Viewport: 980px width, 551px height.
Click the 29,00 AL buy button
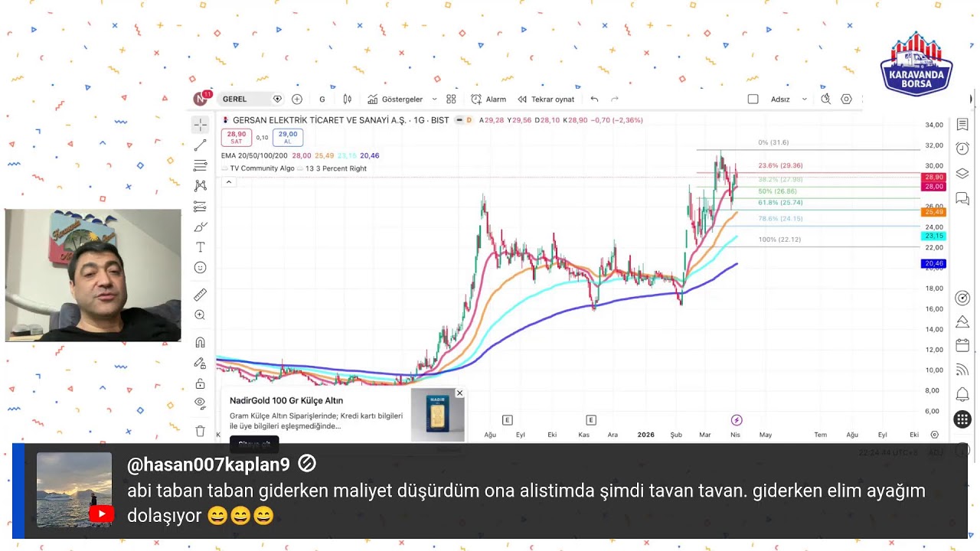coord(288,137)
